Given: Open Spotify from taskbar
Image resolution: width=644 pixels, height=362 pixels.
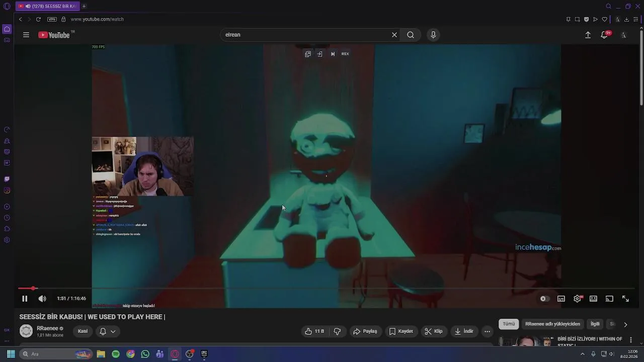Looking at the screenshot, I should point(116,354).
